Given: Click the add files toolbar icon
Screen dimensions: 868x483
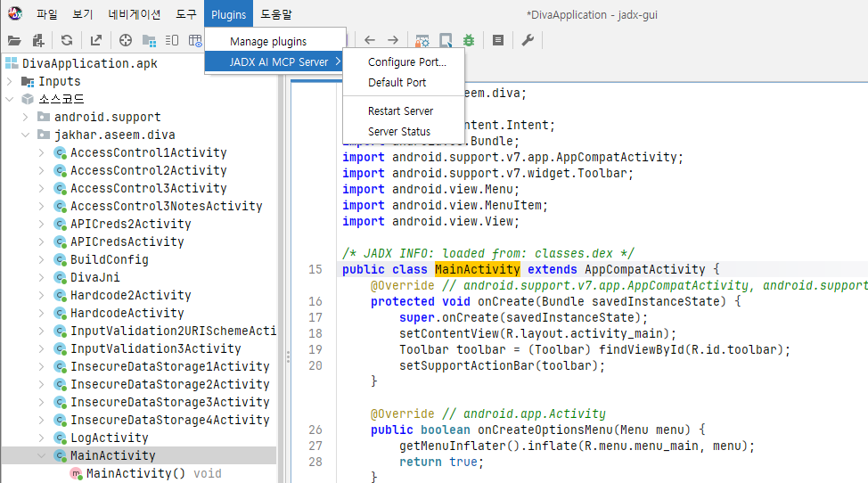Looking at the screenshot, I should pos(38,40).
